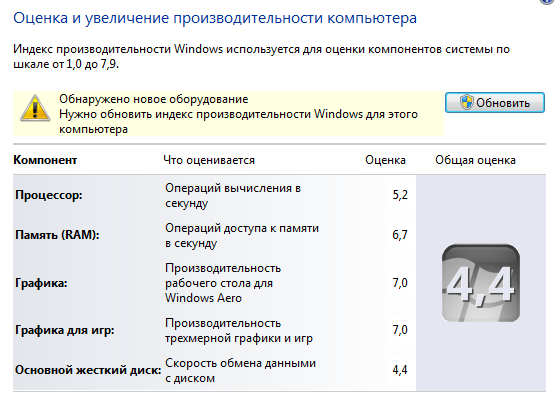Click the Нужно обновить индекс производительности text
Image resolution: width=554 pixels, height=401 pixels.
pyautogui.click(x=238, y=122)
